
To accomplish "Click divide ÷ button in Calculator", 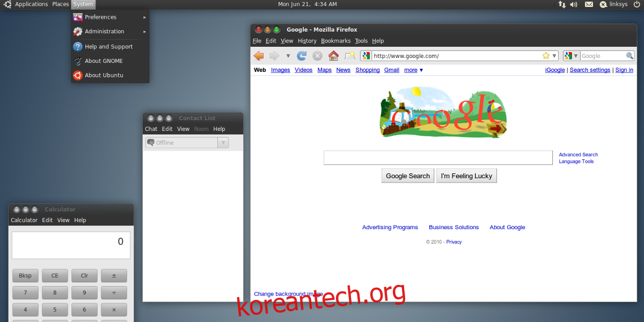I will click(x=114, y=293).
